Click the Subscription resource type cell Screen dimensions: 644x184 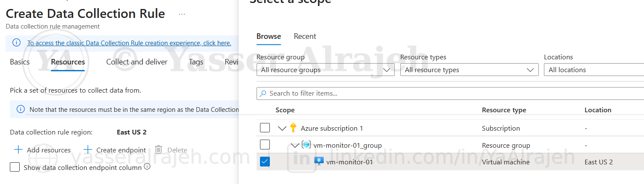click(x=501, y=128)
